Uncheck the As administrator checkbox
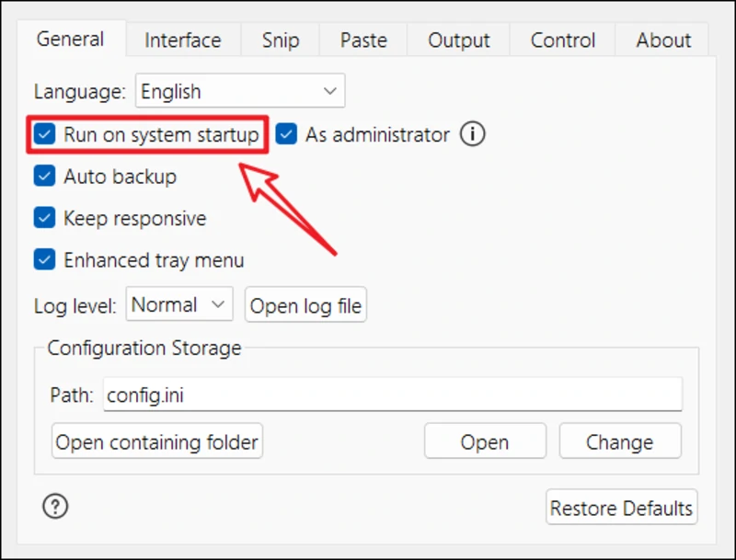736x560 pixels. tap(287, 135)
